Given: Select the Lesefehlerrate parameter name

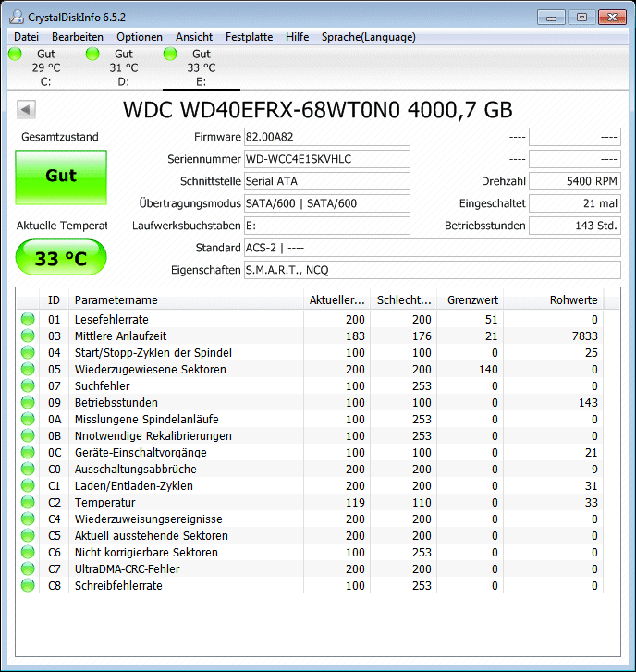Looking at the screenshot, I should [112, 319].
